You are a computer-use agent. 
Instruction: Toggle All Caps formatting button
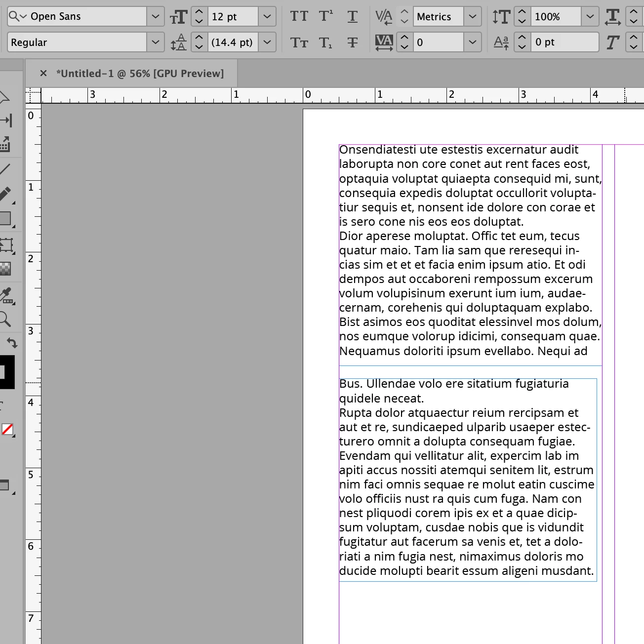click(x=299, y=16)
